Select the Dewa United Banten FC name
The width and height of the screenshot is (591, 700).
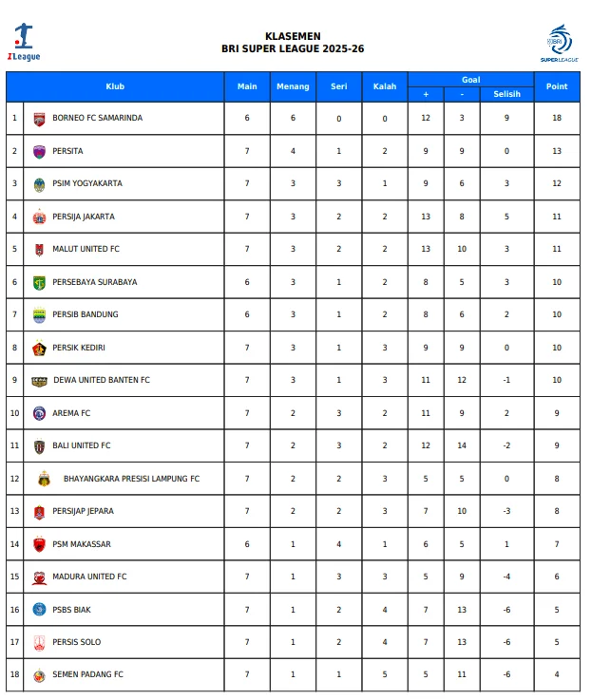tap(102, 380)
